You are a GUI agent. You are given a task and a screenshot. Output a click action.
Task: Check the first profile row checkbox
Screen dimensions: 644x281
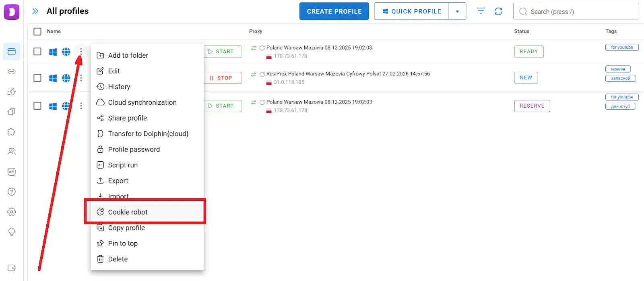(x=37, y=52)
